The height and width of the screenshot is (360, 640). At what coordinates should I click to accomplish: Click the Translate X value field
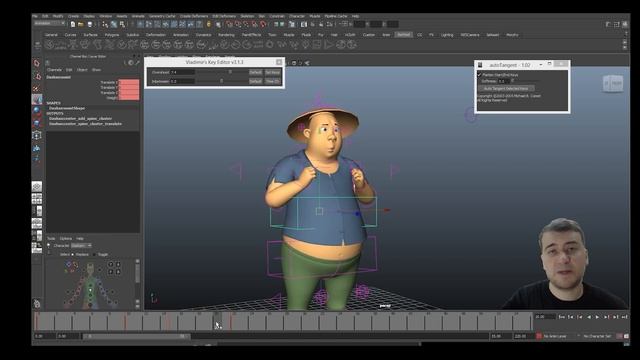[x=129, y=82]
